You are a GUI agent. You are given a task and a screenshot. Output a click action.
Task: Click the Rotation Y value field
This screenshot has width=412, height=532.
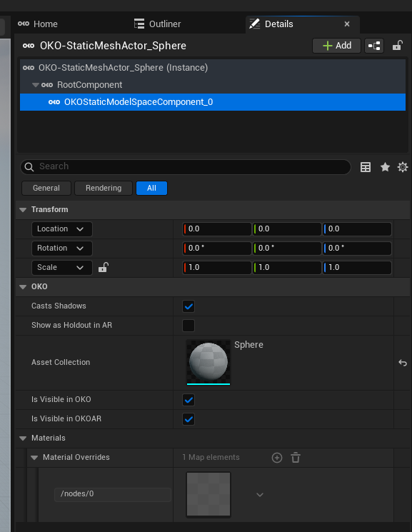click(287, 249)
